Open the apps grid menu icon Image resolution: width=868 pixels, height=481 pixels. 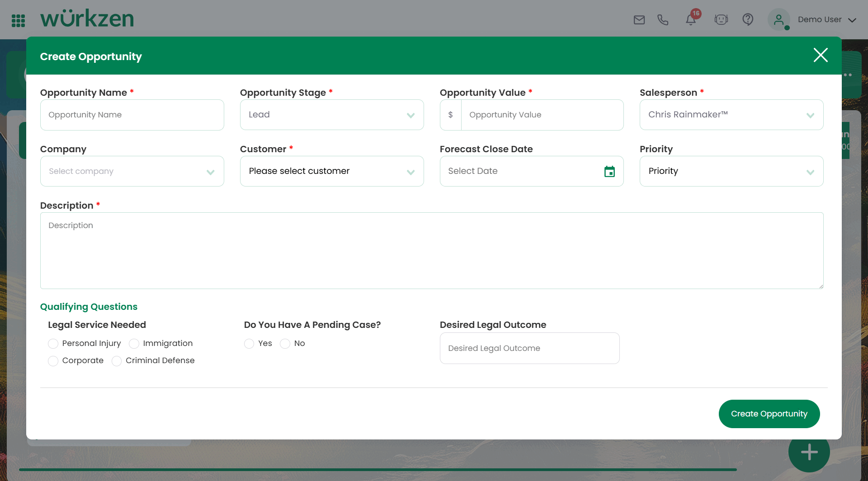click(x=18, y=20)
